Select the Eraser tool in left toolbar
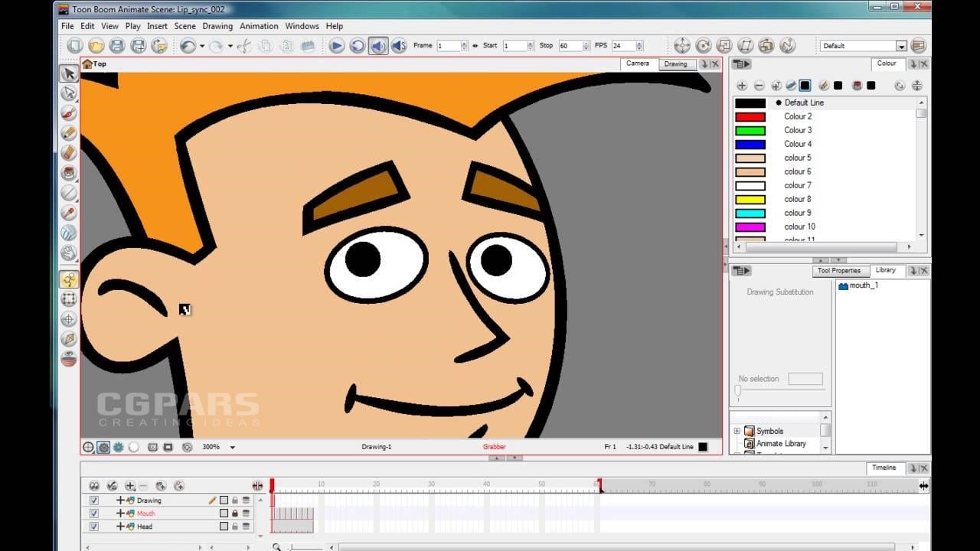This screenshot has height=551, width=980. (69, 152)
